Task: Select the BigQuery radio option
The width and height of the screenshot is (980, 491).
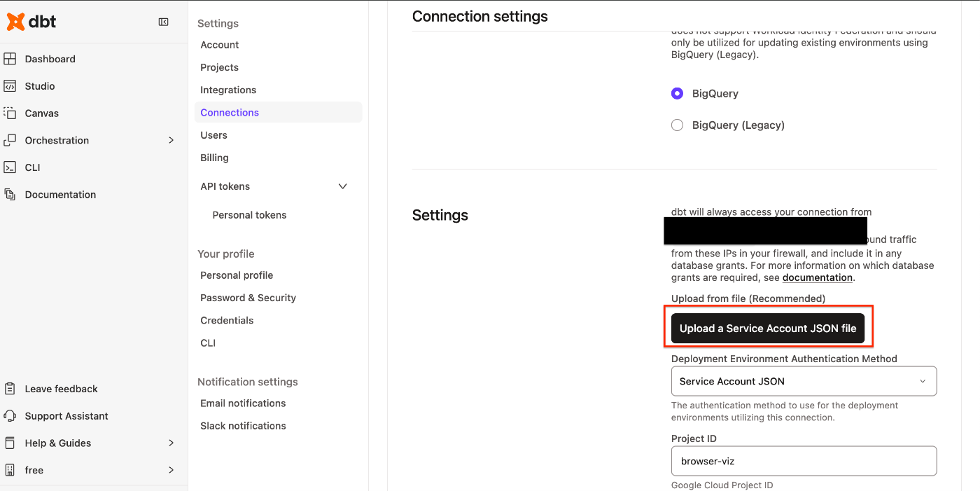Action: (x=677, y=93)
